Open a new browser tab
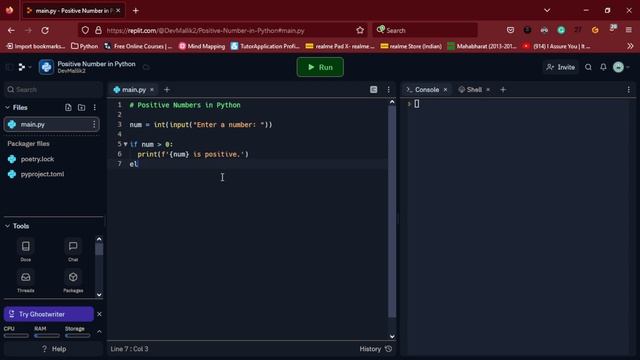Image resolution: width=640 pixels, height=360 pixels. 136,11
